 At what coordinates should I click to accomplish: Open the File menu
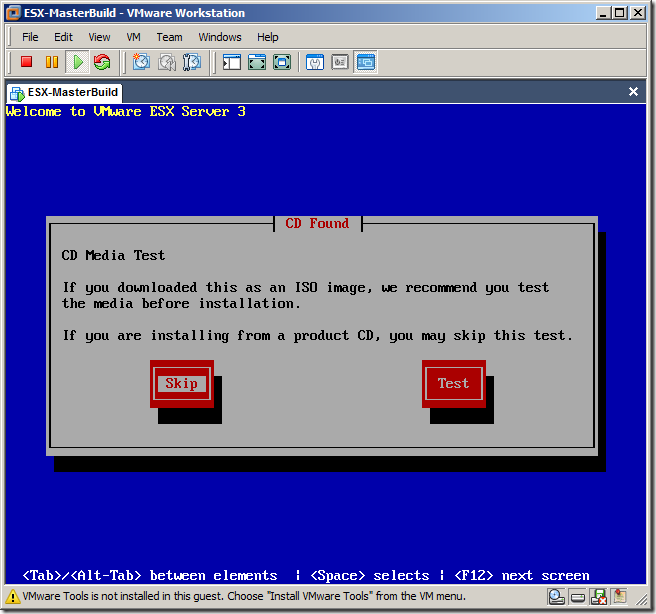pos(30,37)
